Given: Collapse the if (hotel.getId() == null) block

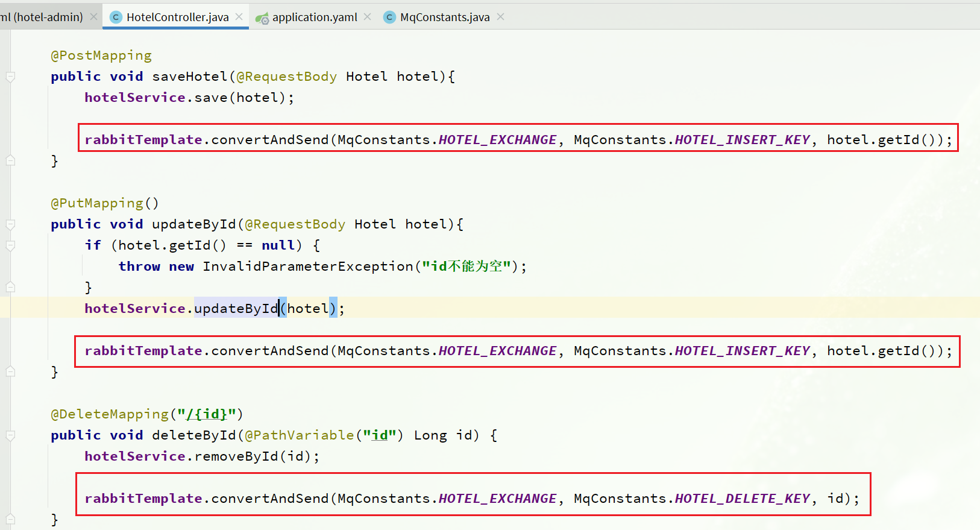Looking at the screenshot, I should (x=10, y=245).
